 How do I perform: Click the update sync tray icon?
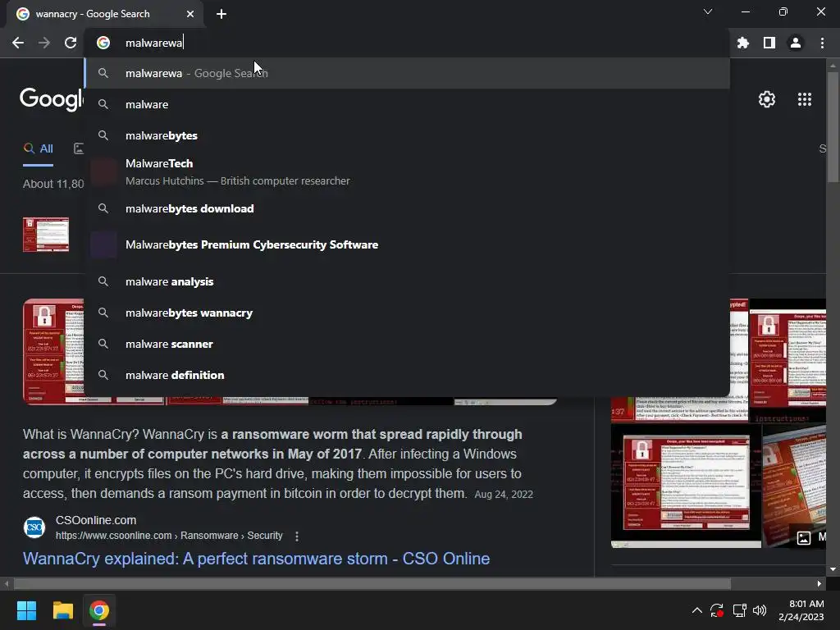[x=717, y=610]
